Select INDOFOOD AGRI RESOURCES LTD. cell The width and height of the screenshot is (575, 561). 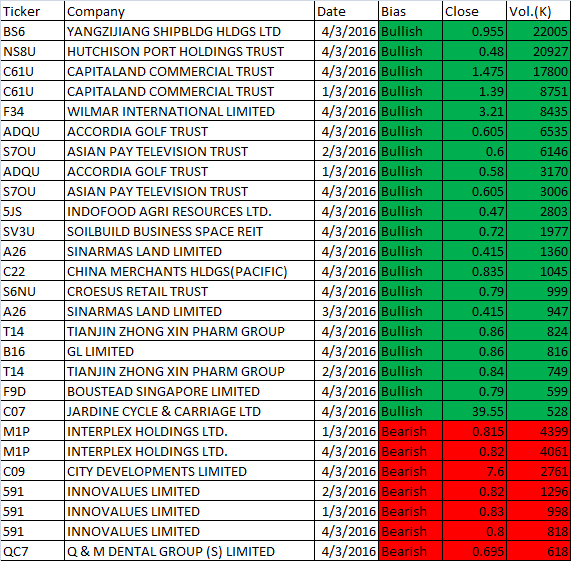[x=189, y=211]
